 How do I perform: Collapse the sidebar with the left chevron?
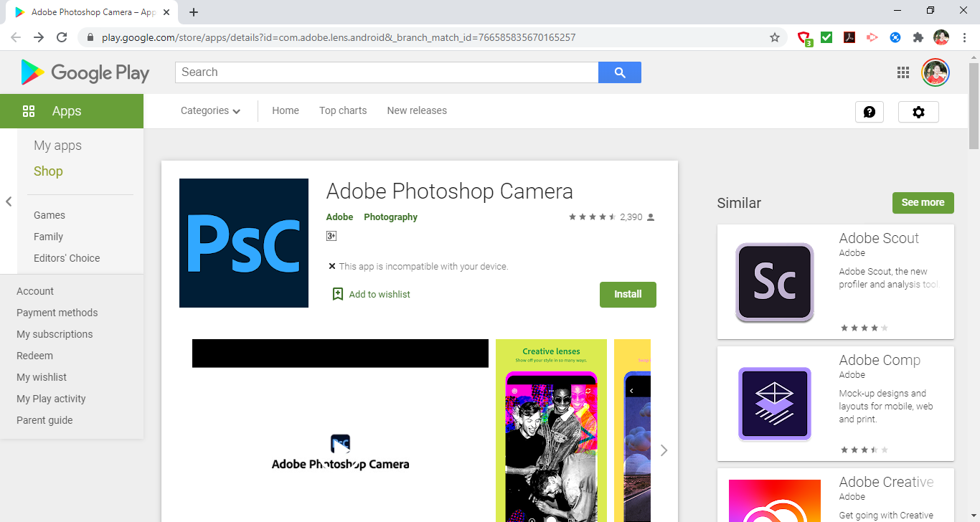(x=9, y=201)
